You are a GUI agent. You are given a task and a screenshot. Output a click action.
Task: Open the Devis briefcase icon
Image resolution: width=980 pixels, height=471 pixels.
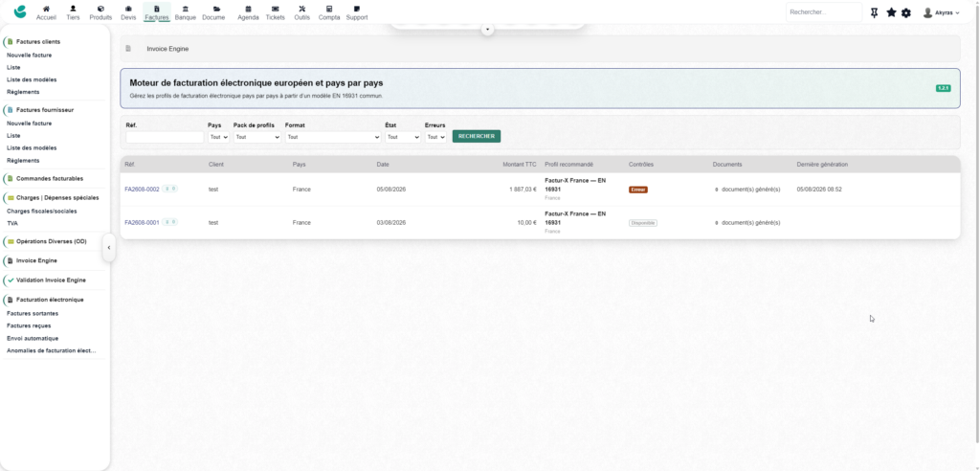pyautogui.click(x=128, y=9)
